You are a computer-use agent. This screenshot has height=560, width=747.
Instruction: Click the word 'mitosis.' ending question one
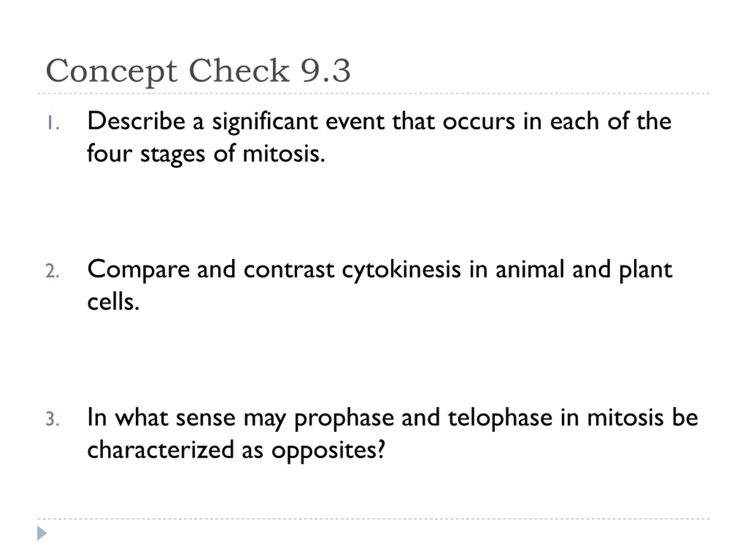pyautogui.click(x=284, y=154)
